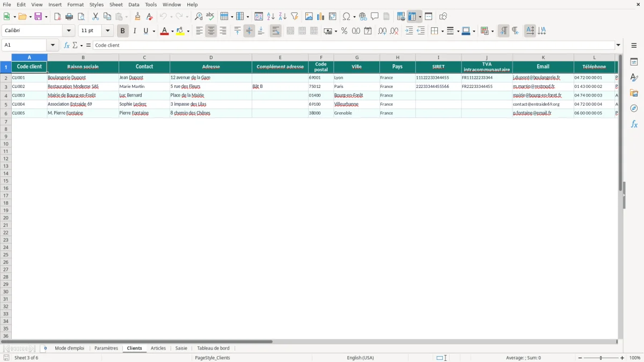Define the print area
The width and height of the screenshot is (644, 362).
tap(401, 17)
